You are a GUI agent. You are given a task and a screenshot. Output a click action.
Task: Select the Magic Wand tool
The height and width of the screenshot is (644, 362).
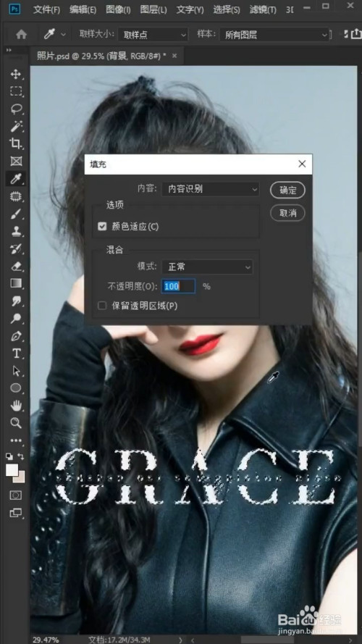click(x=16, y=127)
